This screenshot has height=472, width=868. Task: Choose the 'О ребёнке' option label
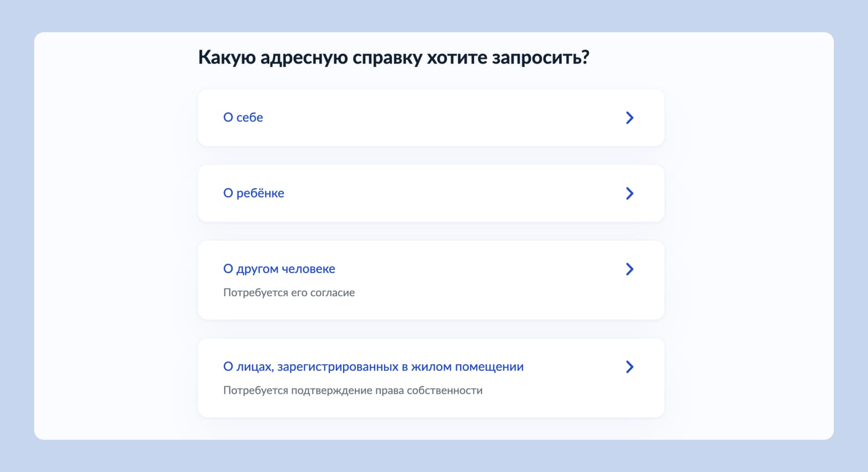[253, 193]
